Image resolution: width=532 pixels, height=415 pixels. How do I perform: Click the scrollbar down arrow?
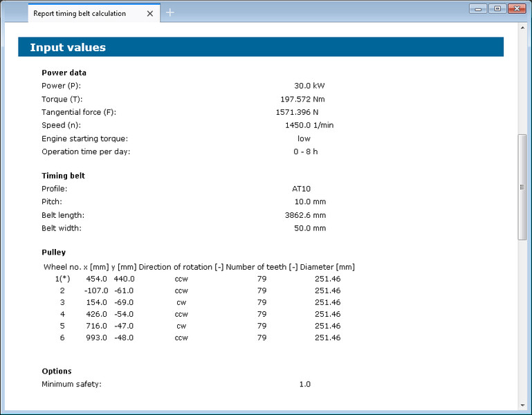(x=522, y=405)
